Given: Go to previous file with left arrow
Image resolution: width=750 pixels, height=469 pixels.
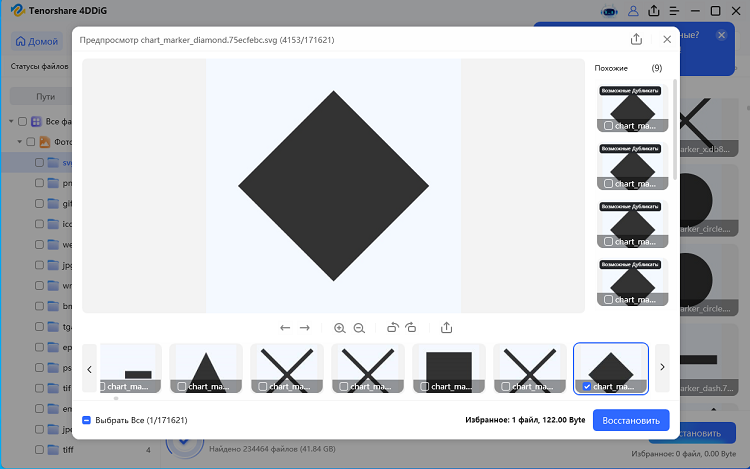Looking at the screenshot, I should coord(285,328).
